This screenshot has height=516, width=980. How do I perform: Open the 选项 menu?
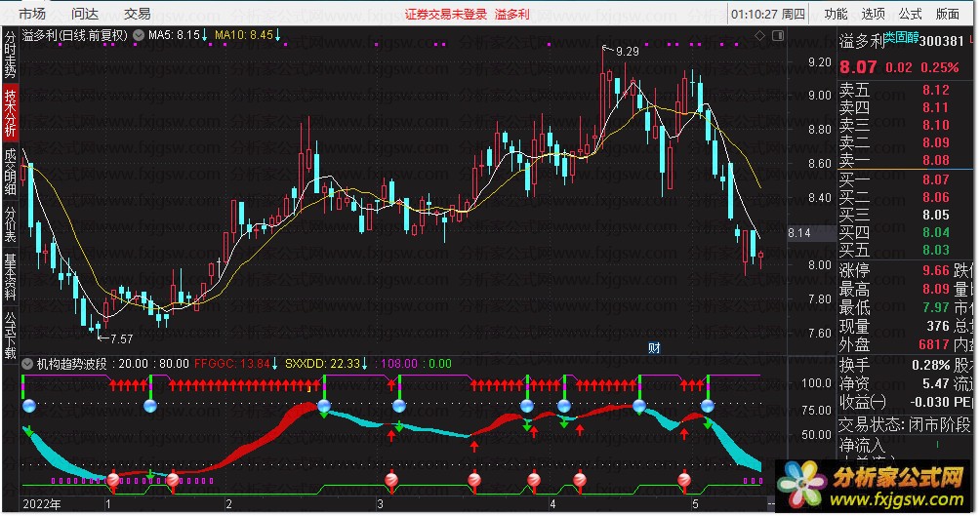874,13
